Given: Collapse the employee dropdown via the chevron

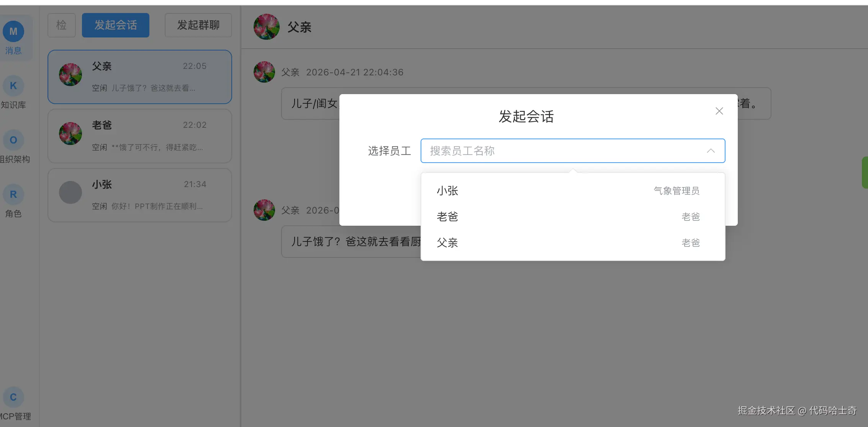Looking at the screenshot, I should [711, 150].
